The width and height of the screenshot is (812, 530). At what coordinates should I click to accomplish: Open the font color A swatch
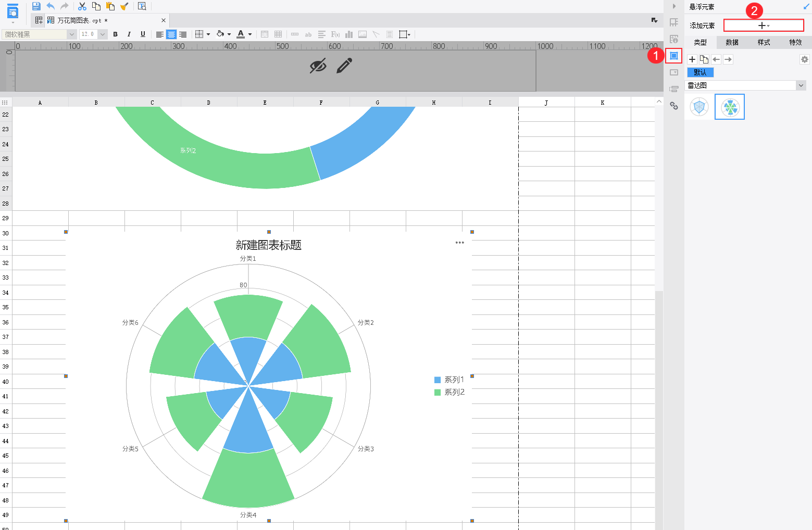pos(241,34)
